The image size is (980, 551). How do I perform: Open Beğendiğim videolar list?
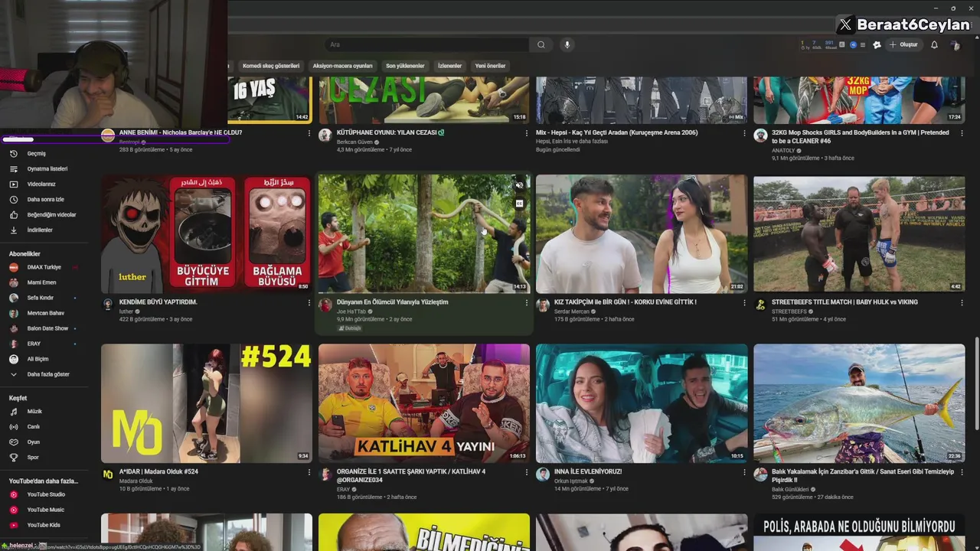51,215
